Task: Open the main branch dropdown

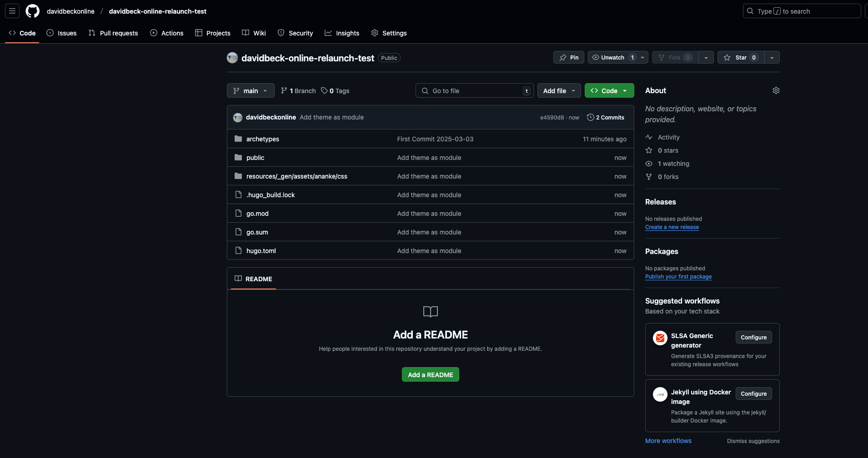Action: click(251, 90)
